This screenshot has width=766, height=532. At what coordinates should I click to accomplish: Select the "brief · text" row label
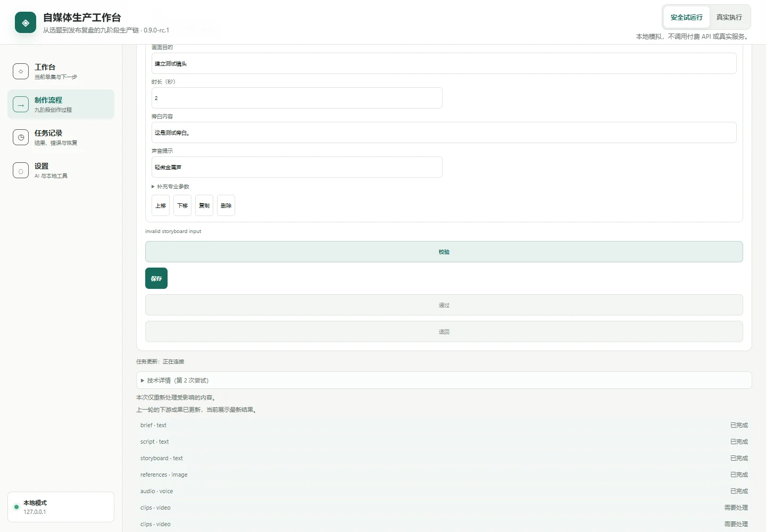click(153, 425)
